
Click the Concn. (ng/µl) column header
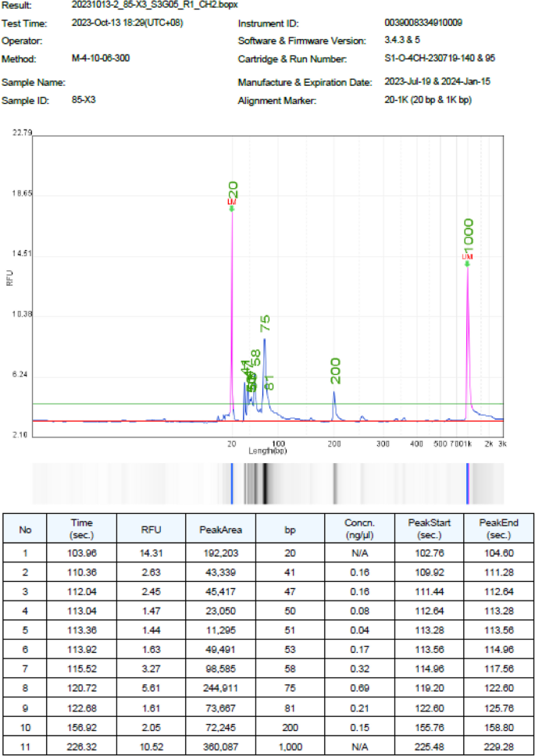click(x=359, y=530)
